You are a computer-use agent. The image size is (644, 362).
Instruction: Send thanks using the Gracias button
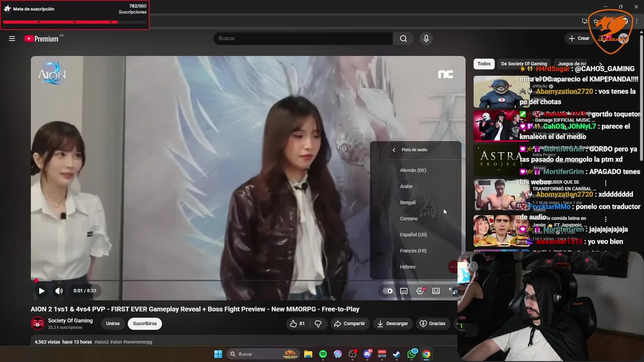(433, 324)
